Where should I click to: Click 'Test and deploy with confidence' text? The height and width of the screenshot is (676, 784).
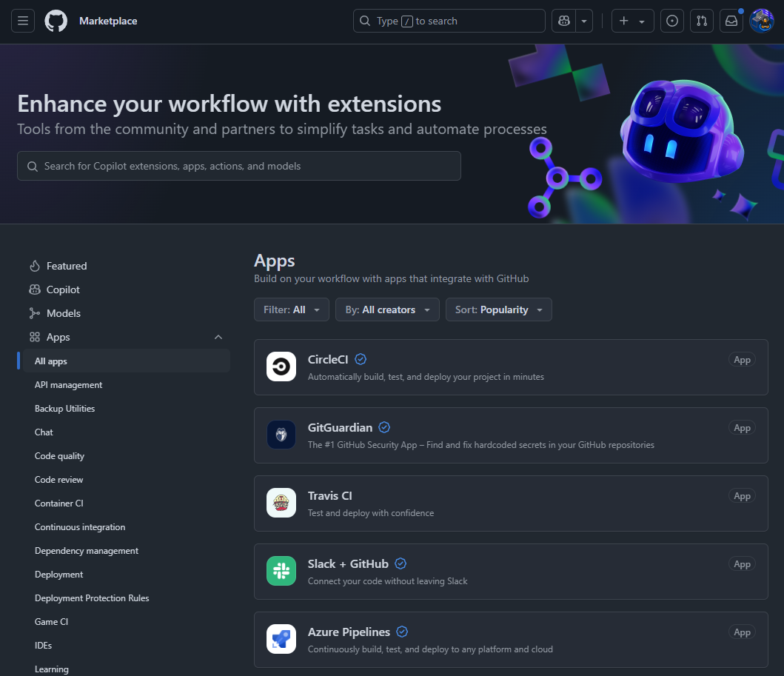tap(371, 513)
